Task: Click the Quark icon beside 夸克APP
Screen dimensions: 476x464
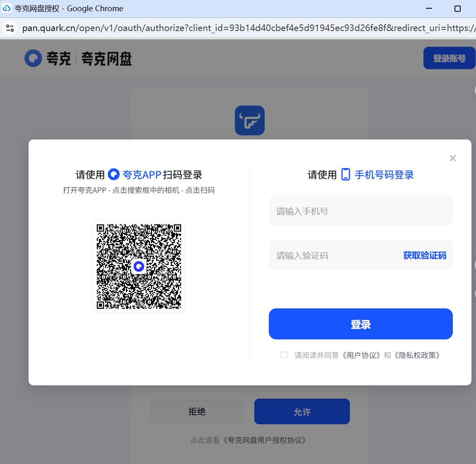Action: (114, 174)
